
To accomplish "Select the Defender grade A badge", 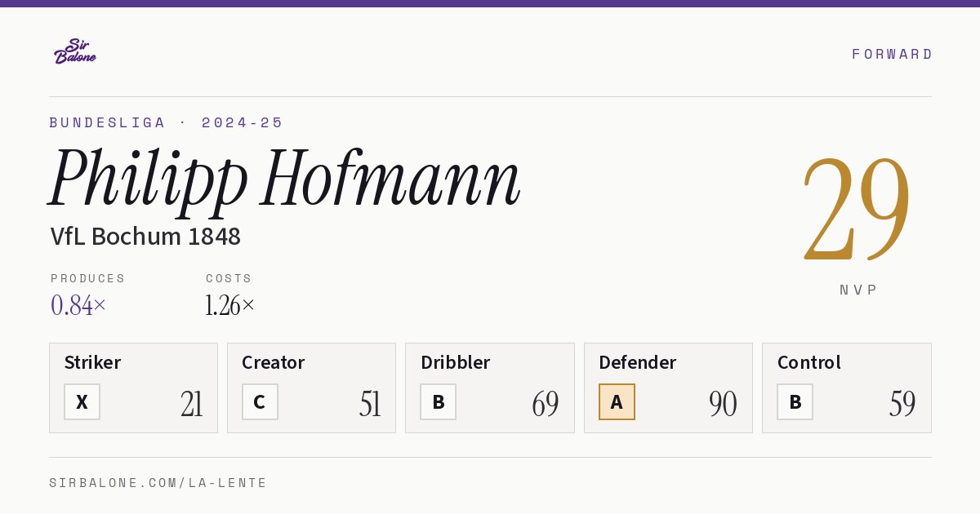I will pos(617,401).
